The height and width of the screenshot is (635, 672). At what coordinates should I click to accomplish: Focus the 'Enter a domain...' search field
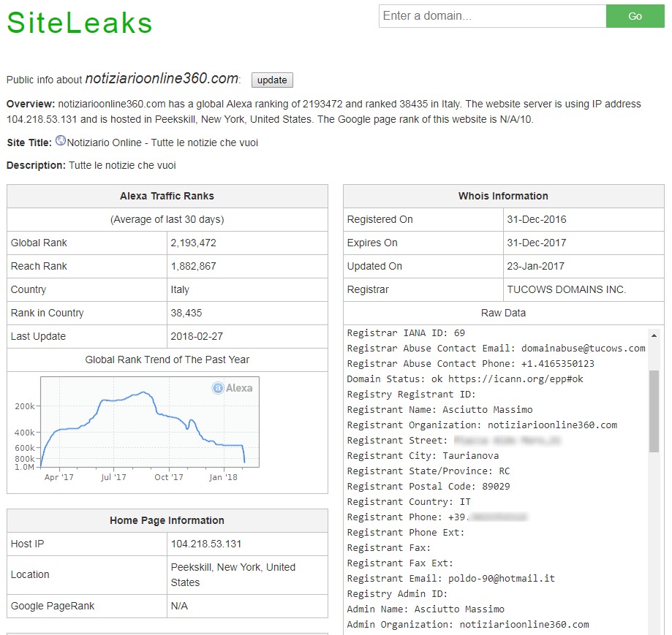point(492,16)
